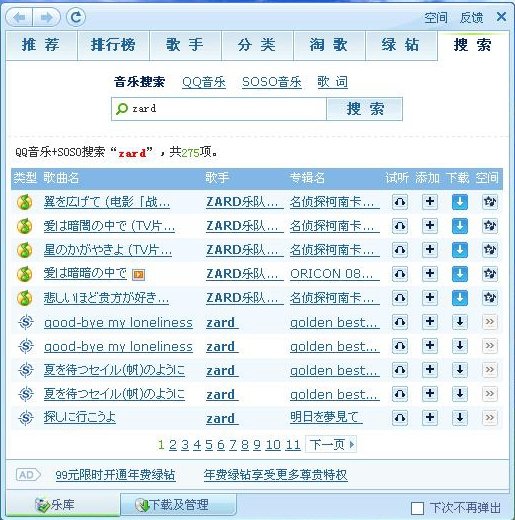Preview 愛は暗闇の中で (TV片…) with headphone icon

[400, 226]
